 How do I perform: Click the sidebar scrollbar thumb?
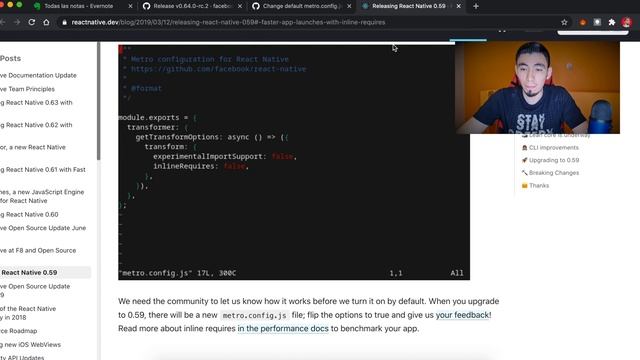point(98,101)
